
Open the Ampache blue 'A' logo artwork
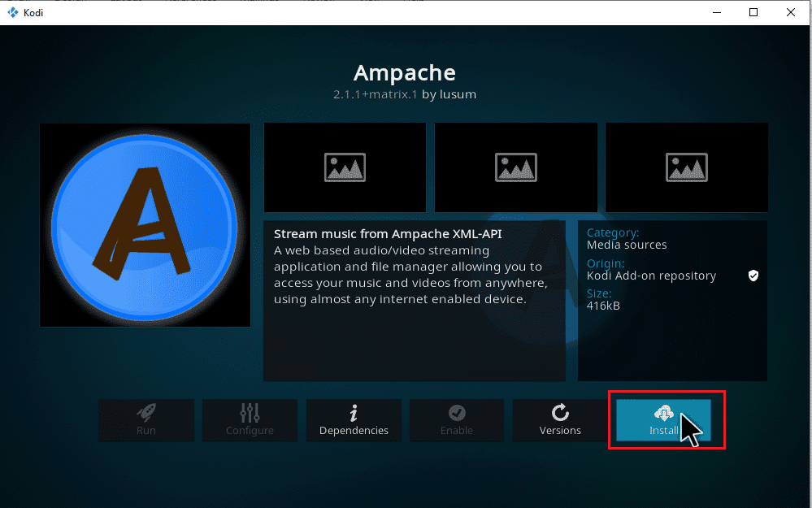pyautogui.click(x=145, y=225)
